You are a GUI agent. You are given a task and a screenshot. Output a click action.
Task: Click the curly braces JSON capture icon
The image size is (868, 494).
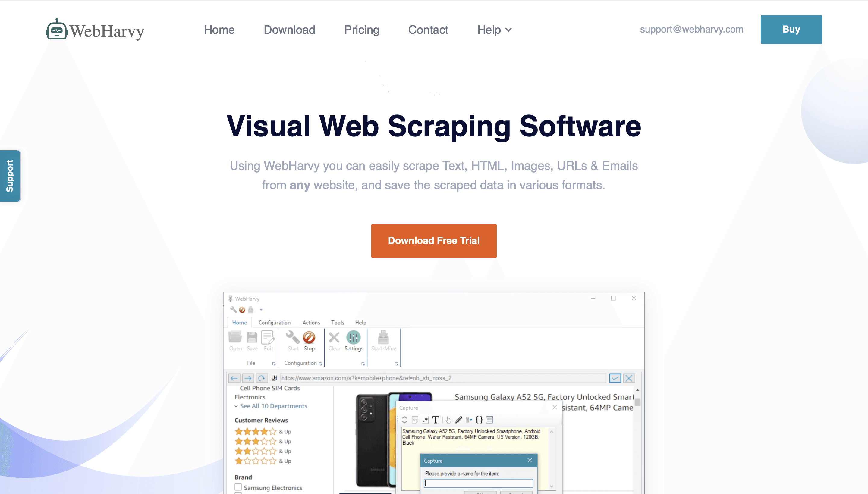tap(479, 420)
